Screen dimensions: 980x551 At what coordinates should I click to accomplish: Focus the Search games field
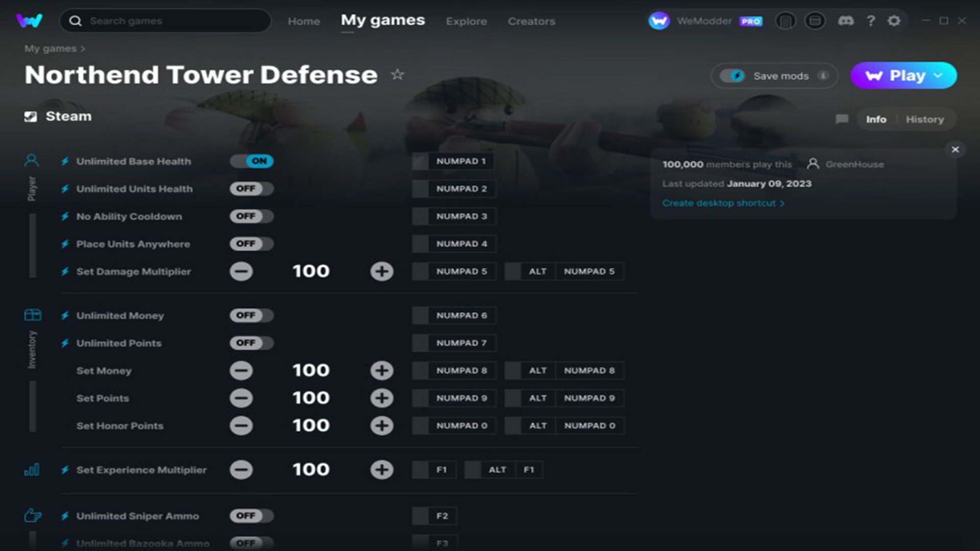coord(174,21)
